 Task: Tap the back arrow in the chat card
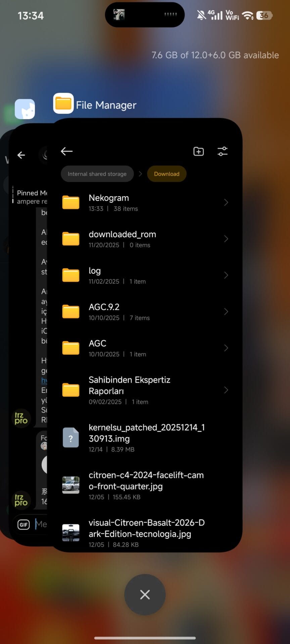[x=21, y=155]
